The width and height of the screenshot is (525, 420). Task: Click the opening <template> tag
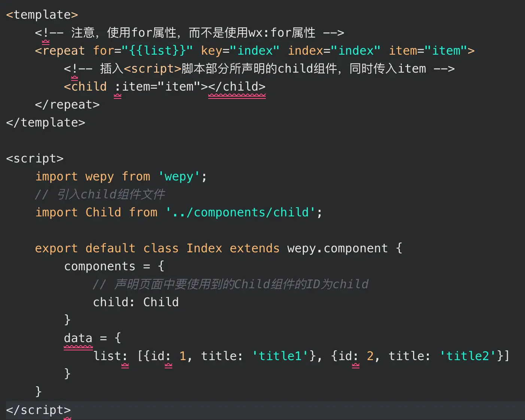(x=42, y=15)
